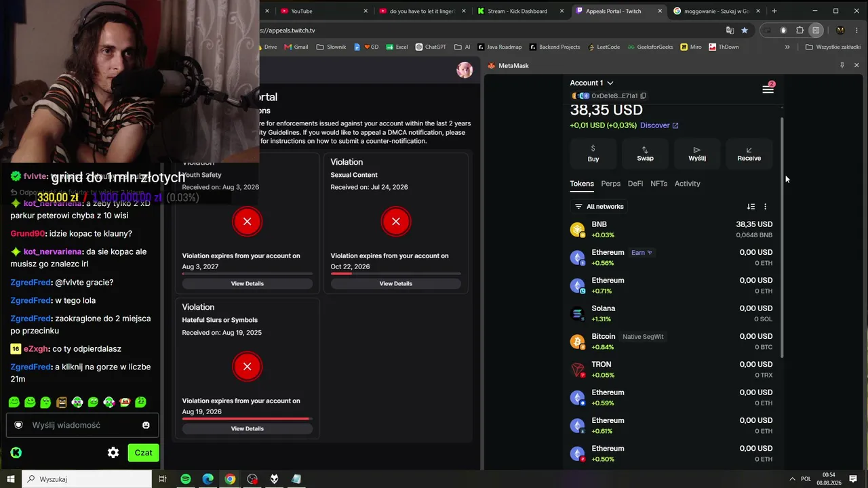Viewport: 868px width, 488px height.
Task: Show more bookmarks with chevron
Action: coord(787,47)
